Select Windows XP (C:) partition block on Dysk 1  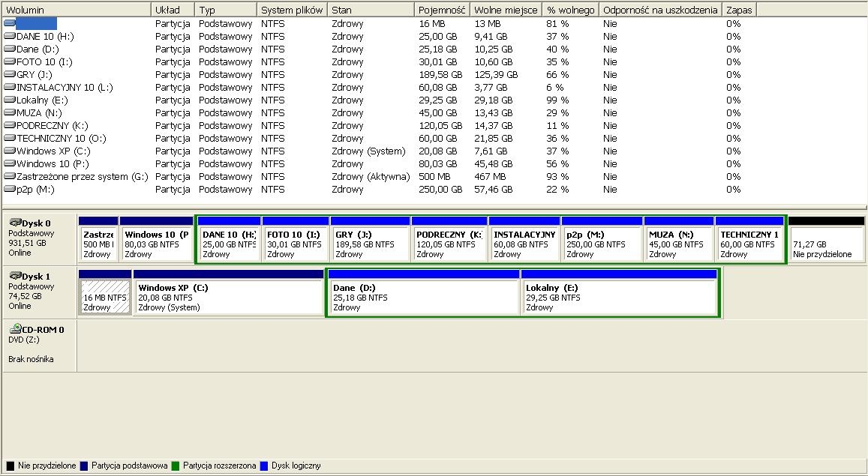(229, 292)
